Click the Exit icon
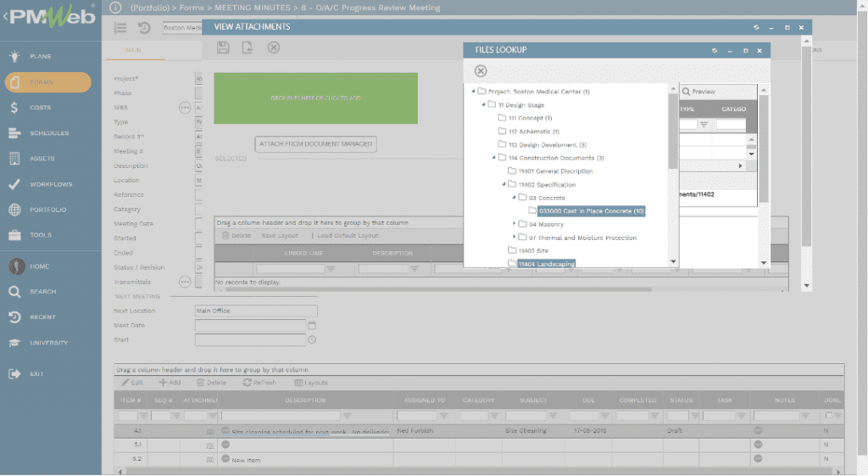Image resolution: width=868 pixels, height=476 pixels. point(15,374)
